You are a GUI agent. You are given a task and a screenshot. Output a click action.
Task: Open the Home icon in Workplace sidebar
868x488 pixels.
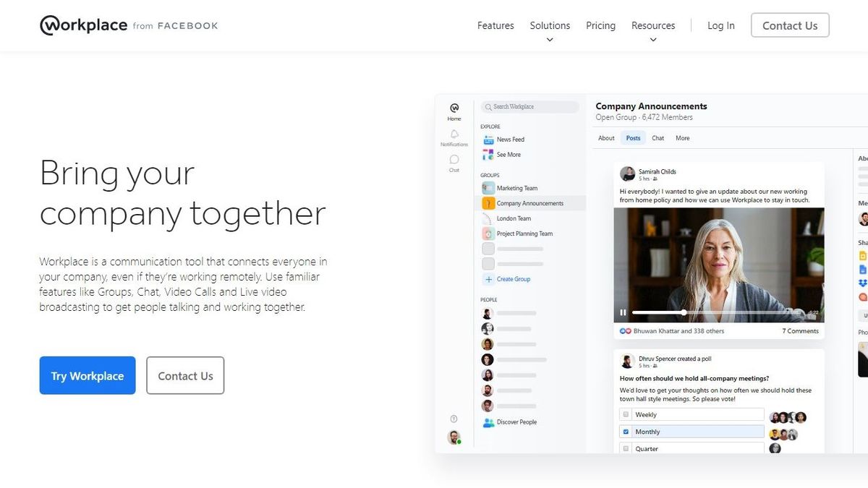click(x=454, y=108)
